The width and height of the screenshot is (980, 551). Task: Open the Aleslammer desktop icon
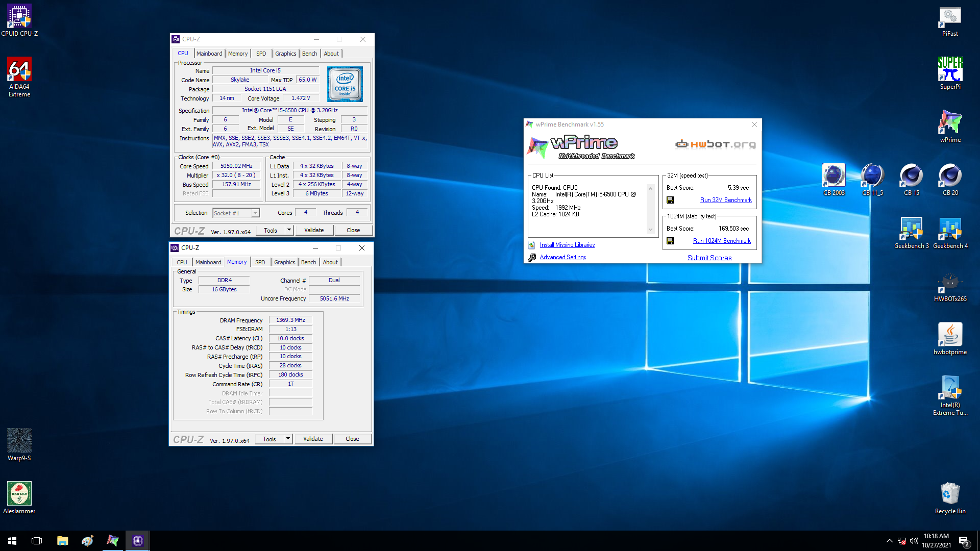tap(19, 498)
